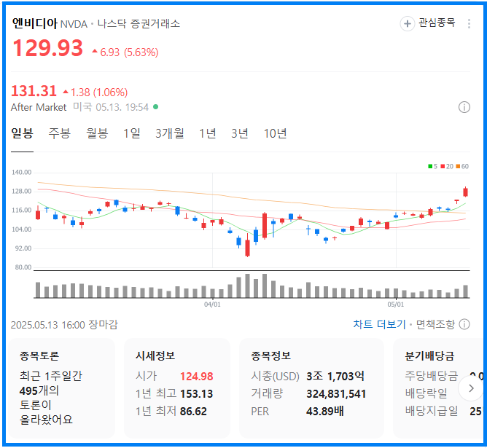Click the red 20-day moving average legend
Viewport: 487px width, 448px height.
(x=447, y=167)
